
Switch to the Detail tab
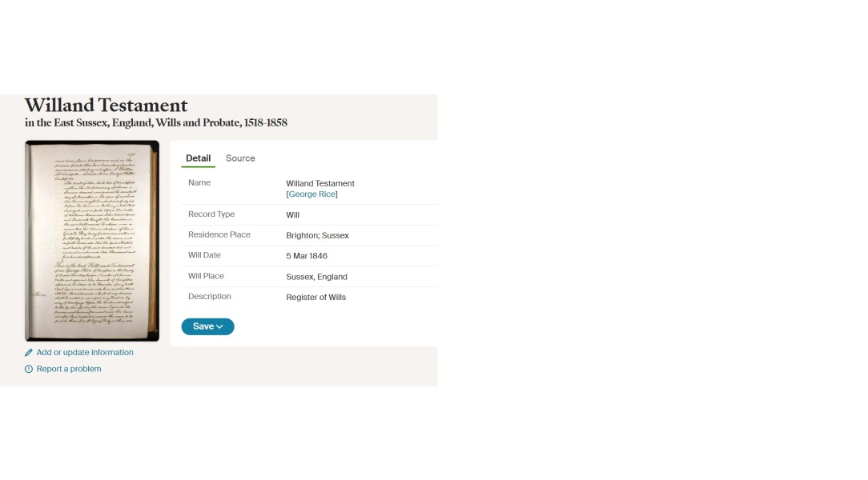(x=198, y=158)
